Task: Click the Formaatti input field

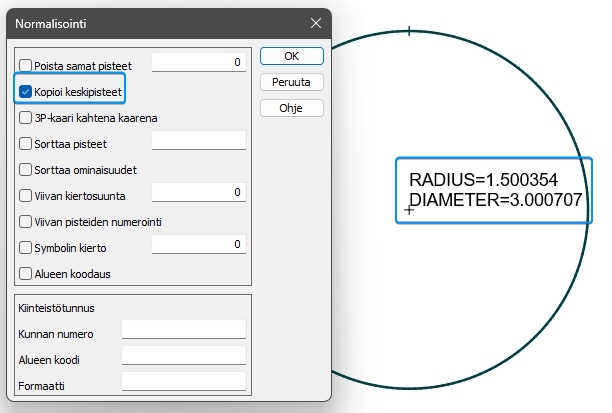Action: 183,381
